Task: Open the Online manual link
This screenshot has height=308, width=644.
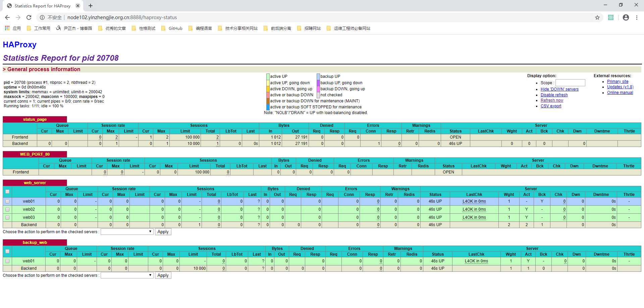Action: tap(620, 93)
